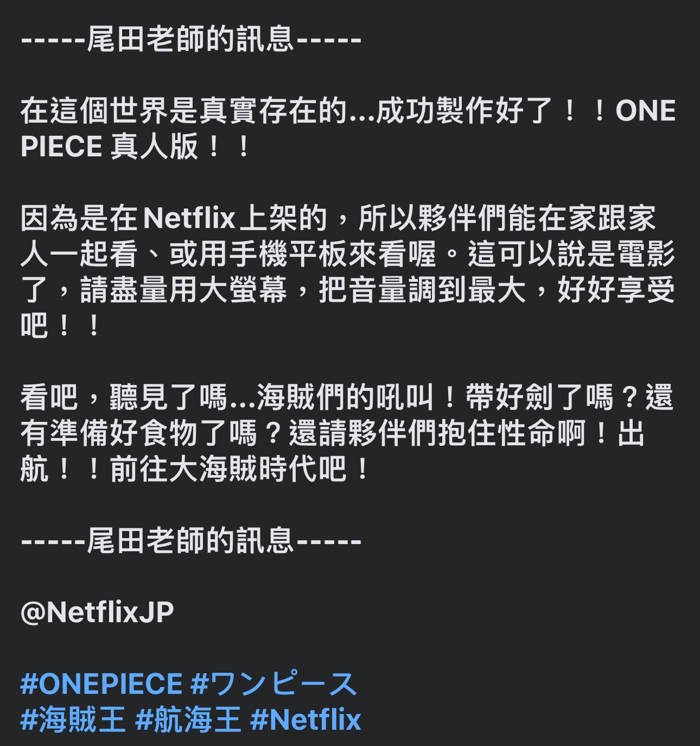Click the line starting 在這個世界是真實存在的

[x=348, y=111]
